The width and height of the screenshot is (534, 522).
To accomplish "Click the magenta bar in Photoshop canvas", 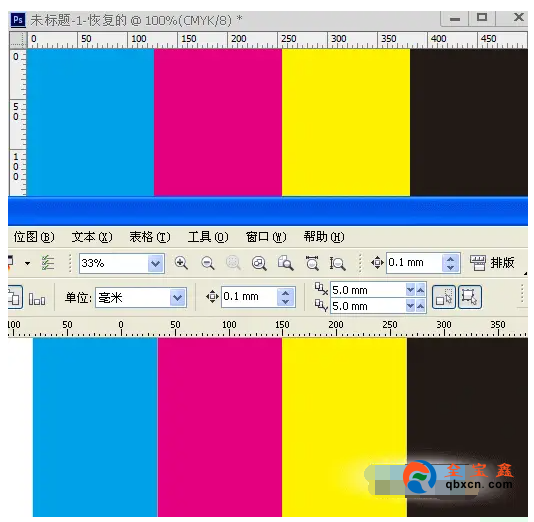I will click(218, 122).
